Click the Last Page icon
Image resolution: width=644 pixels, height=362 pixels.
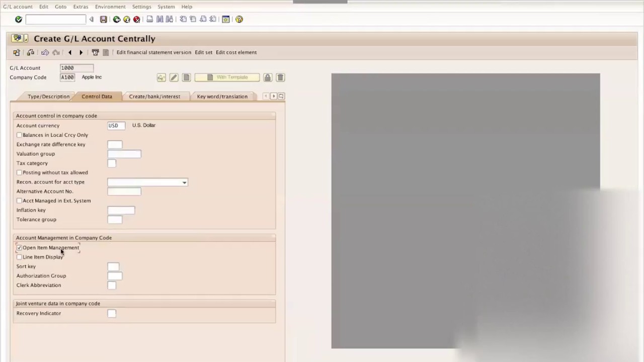point(213,19)
